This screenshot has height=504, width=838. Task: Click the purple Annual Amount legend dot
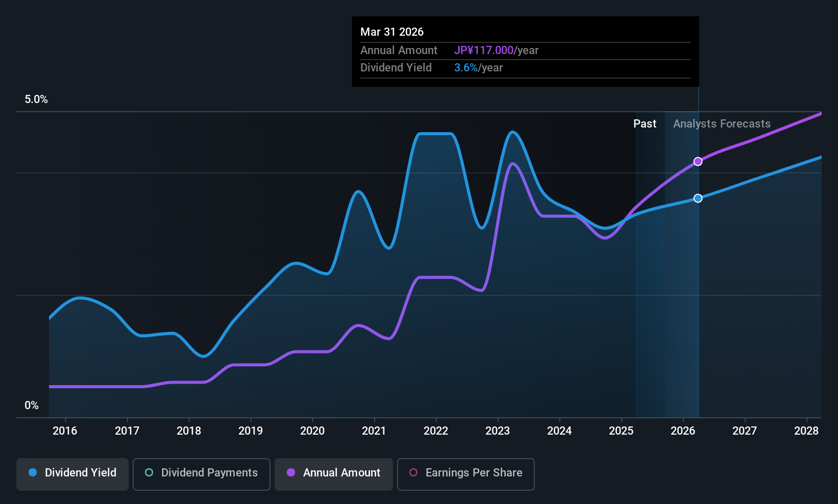(x=291, y=472)
